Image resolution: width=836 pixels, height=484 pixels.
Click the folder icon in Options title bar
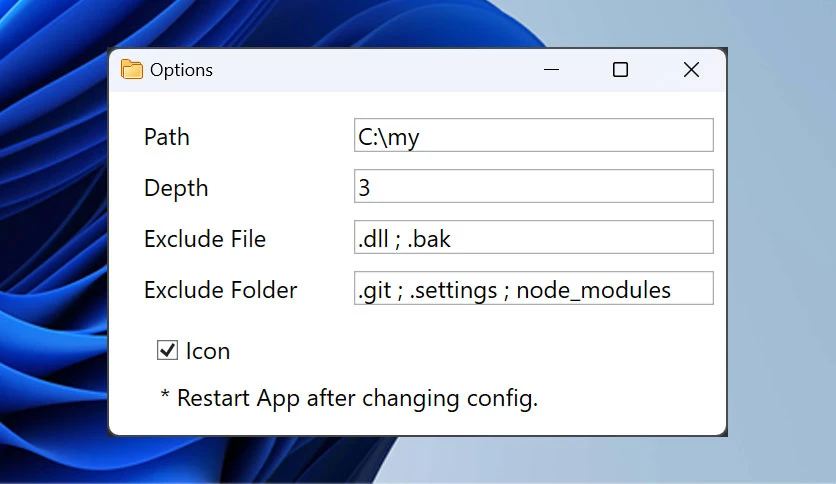coord(132,69)
